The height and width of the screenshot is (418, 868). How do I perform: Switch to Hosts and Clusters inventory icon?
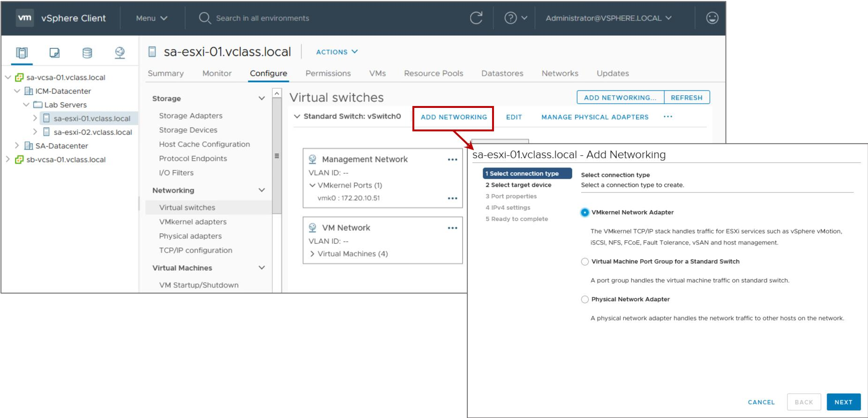[22, 53]
